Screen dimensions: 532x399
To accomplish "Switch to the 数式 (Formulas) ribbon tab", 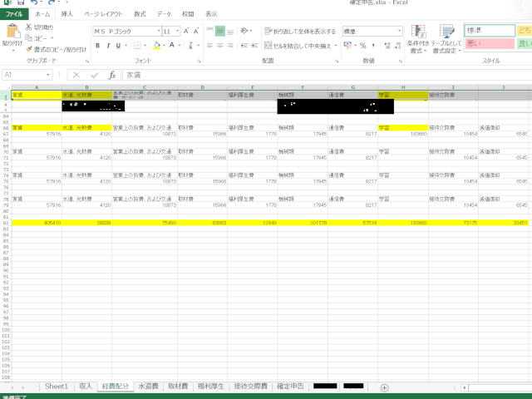I will point(140,14).
